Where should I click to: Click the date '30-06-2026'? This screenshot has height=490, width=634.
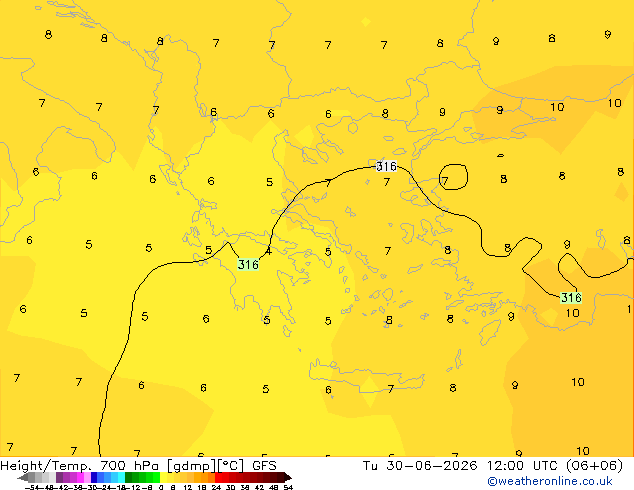(431, 466)
